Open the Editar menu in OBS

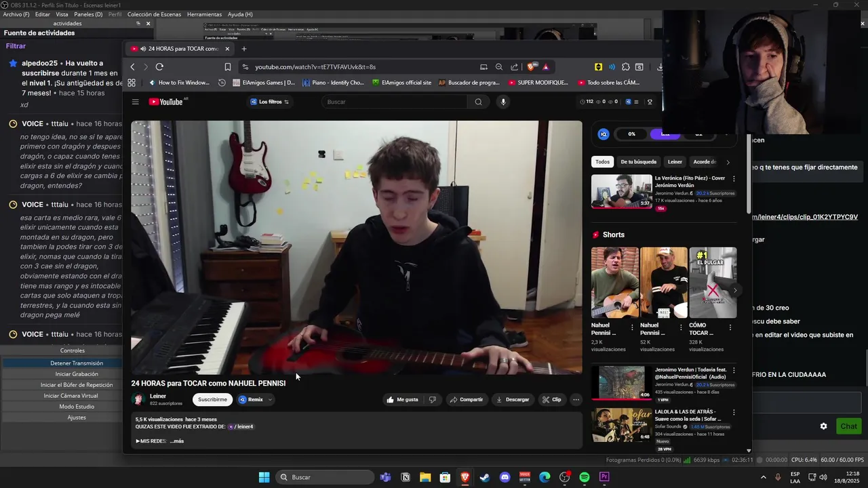[x=42, y=14]
